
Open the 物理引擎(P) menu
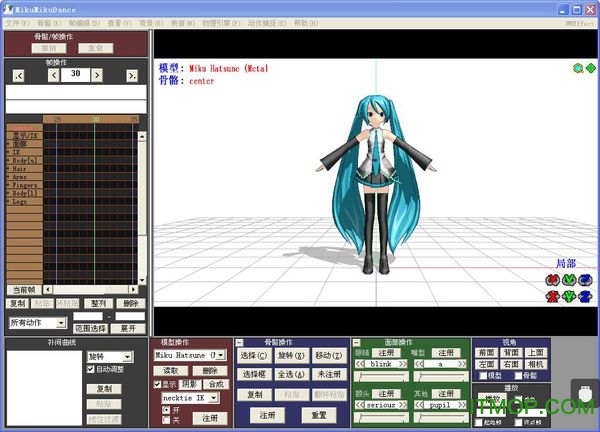tap(221, 23)
